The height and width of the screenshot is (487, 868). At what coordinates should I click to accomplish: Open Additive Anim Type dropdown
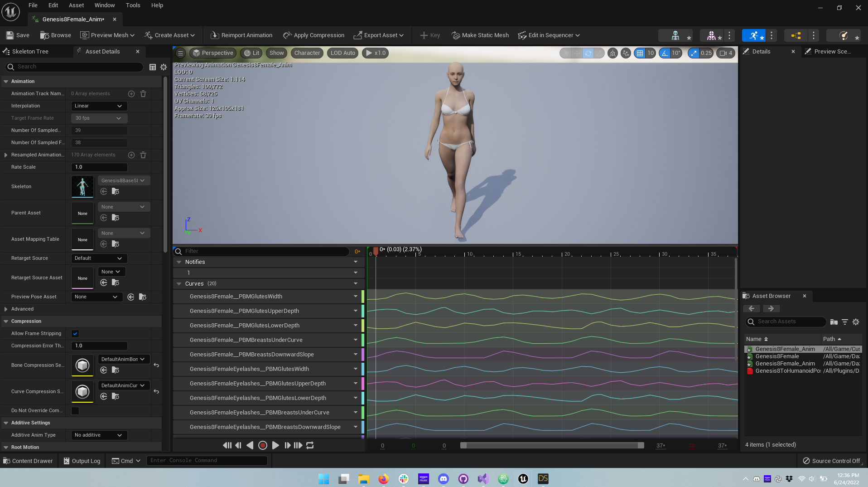click(x=99, y=435)
